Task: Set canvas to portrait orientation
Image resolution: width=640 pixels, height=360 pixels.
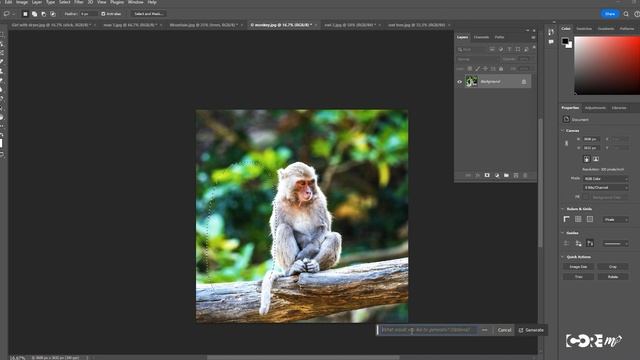Action: [x=587, y=159]
